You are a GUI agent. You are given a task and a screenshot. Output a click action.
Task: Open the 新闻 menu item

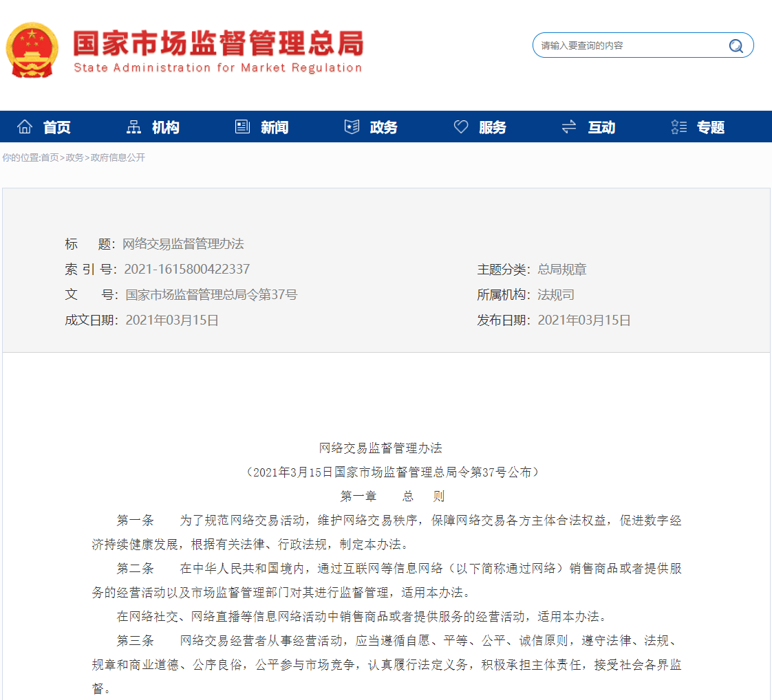(x=275, y=127)
